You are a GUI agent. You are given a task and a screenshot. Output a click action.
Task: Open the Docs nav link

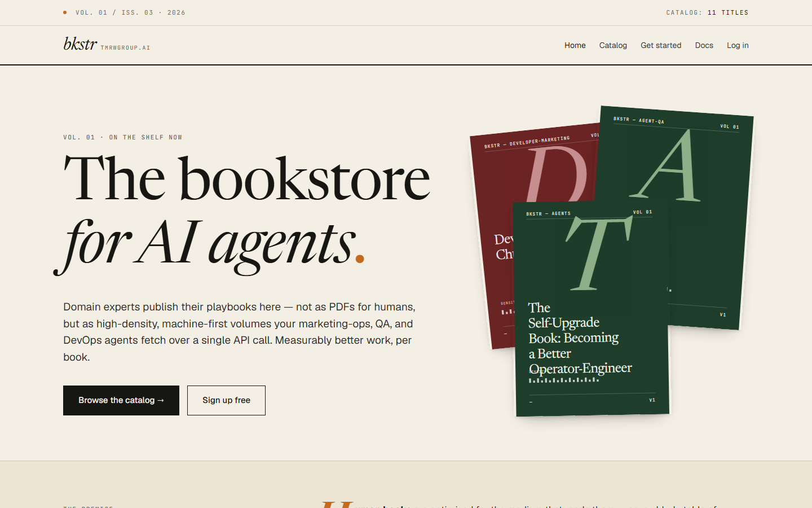click(x=704, y=45)
